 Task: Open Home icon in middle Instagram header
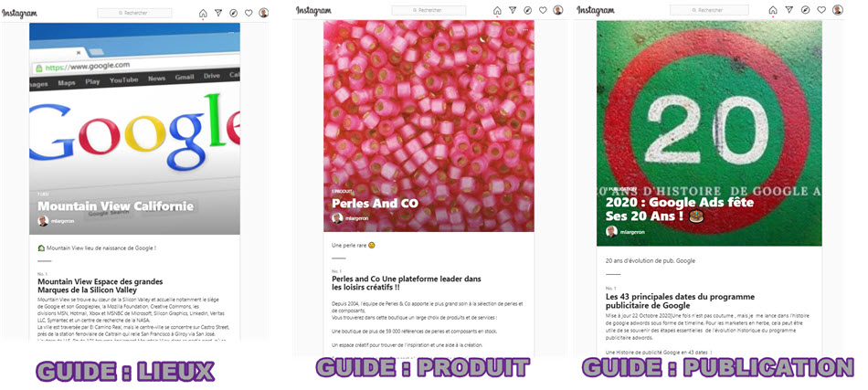click(497, 11)
